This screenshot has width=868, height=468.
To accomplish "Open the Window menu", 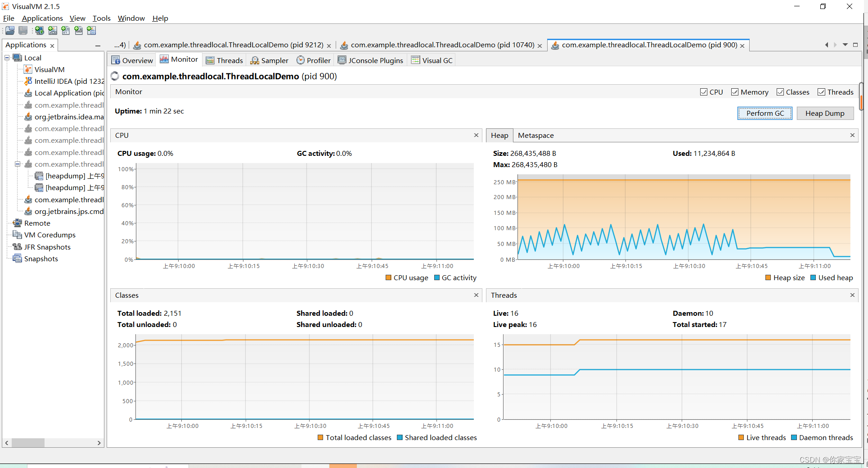I will point(131,18).
